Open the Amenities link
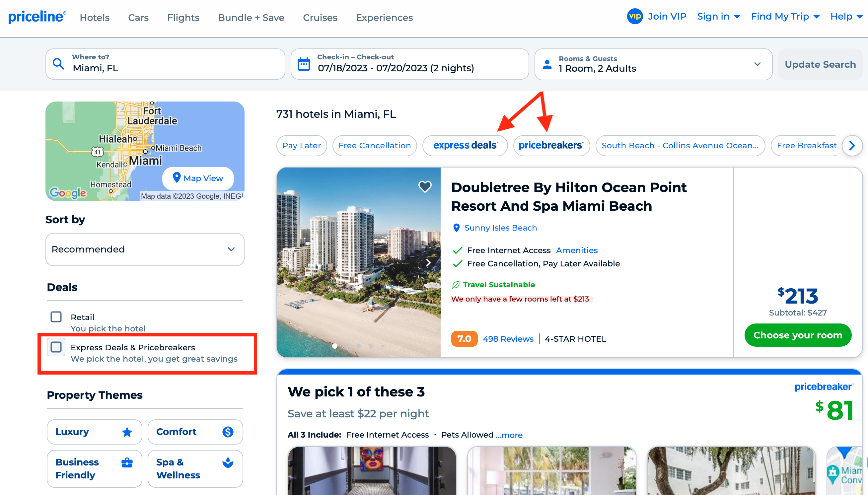Screen dimensions: 868x495 [577, 250]
